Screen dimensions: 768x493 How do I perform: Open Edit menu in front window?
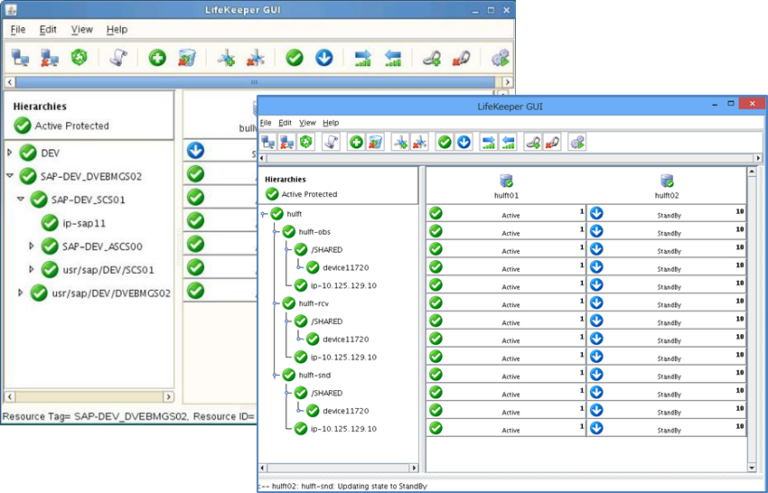[285, 123]
